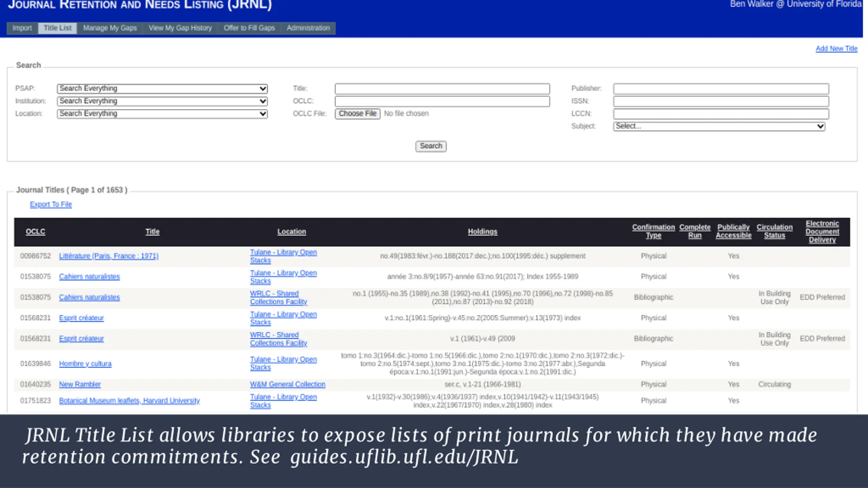Open Esprit créateur title in Tulane row
Screen dimensions: 868x488
[x=81, y=318]
